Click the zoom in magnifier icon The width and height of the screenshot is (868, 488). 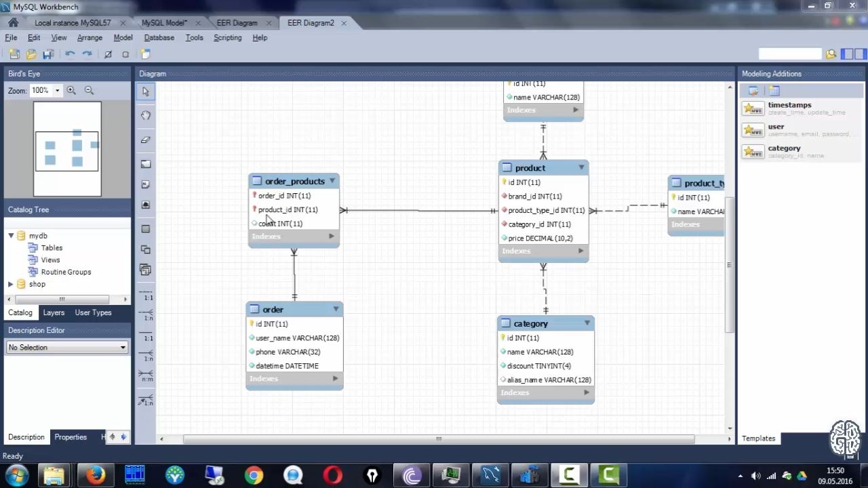point(71,90)
